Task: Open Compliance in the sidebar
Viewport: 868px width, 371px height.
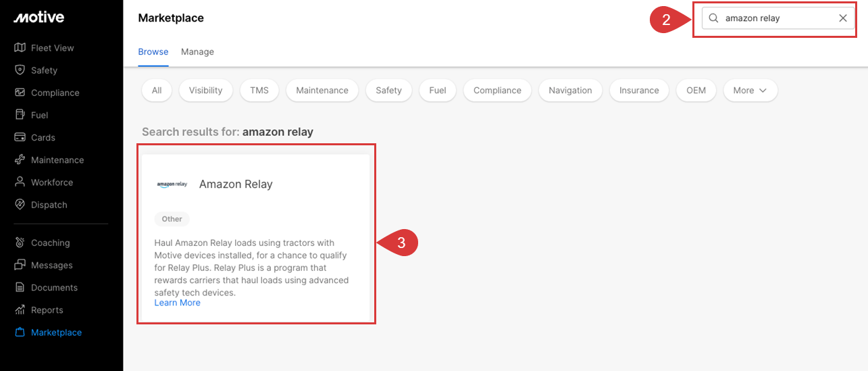Action: pyautogui.click(x=55, y=93)
